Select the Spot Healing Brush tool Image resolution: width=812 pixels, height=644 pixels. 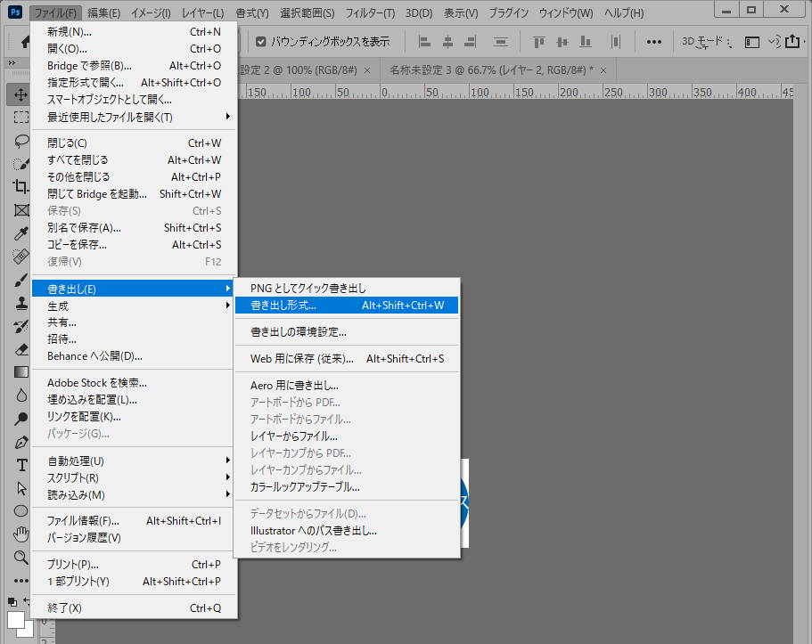pos(21,257)
